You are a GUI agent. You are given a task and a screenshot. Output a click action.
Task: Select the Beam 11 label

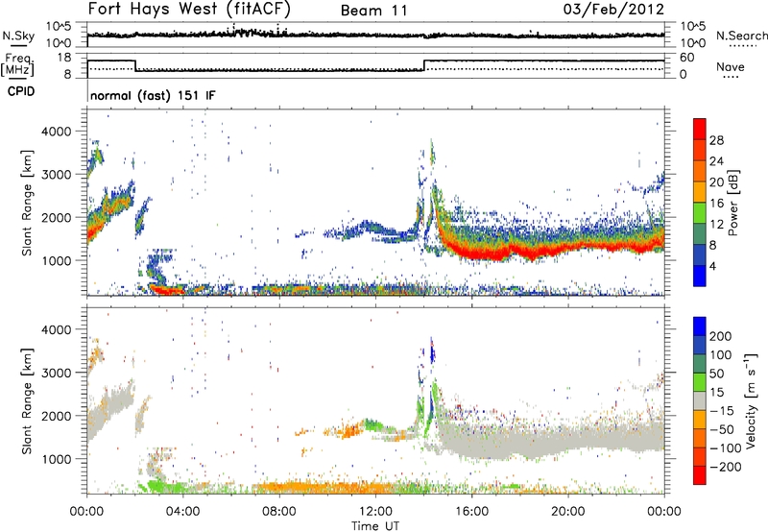point(373,11)
